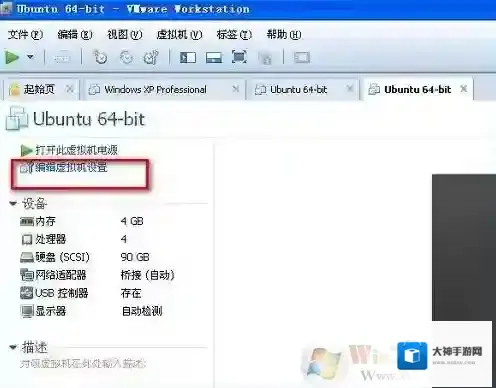The image size is (496, 388).
Task: Click the 桥接 (自动) network value
Action: click(147, 275)
